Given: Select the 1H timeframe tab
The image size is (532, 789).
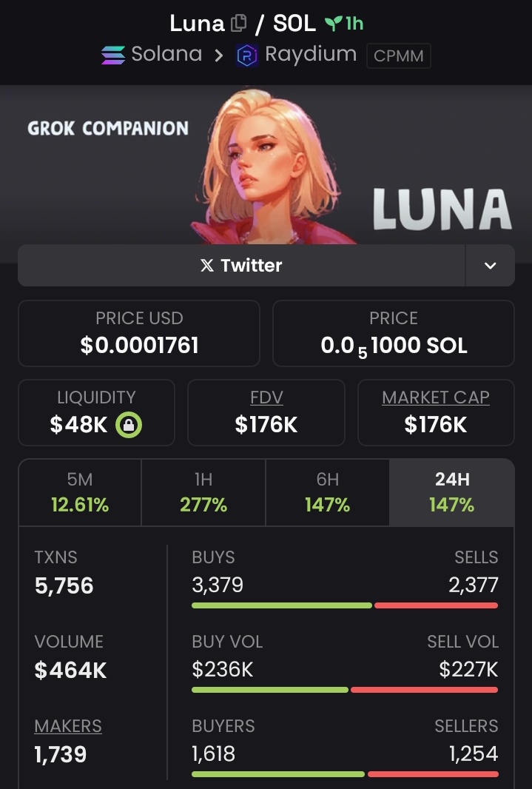Looking at the screenshot, I should (203, 492).
